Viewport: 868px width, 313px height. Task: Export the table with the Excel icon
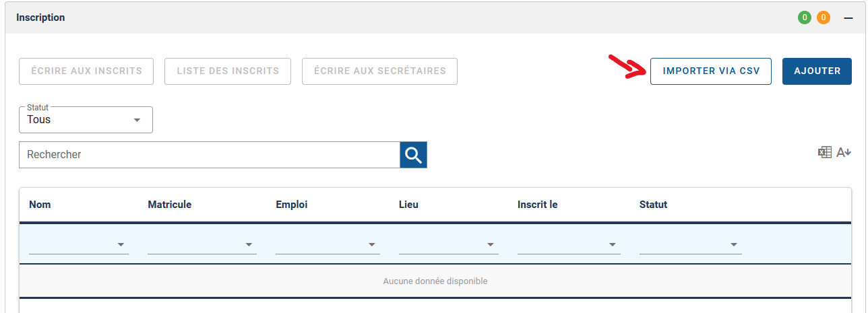tap(824, 153)
